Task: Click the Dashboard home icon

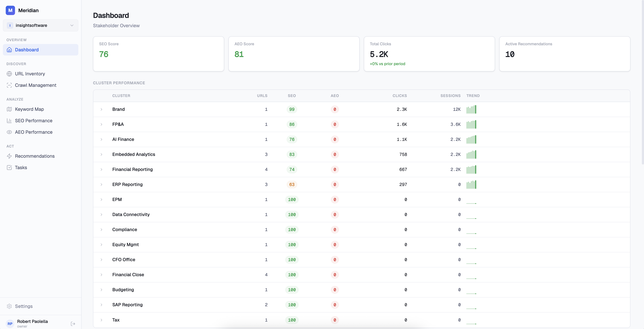Action: point(9,50)
